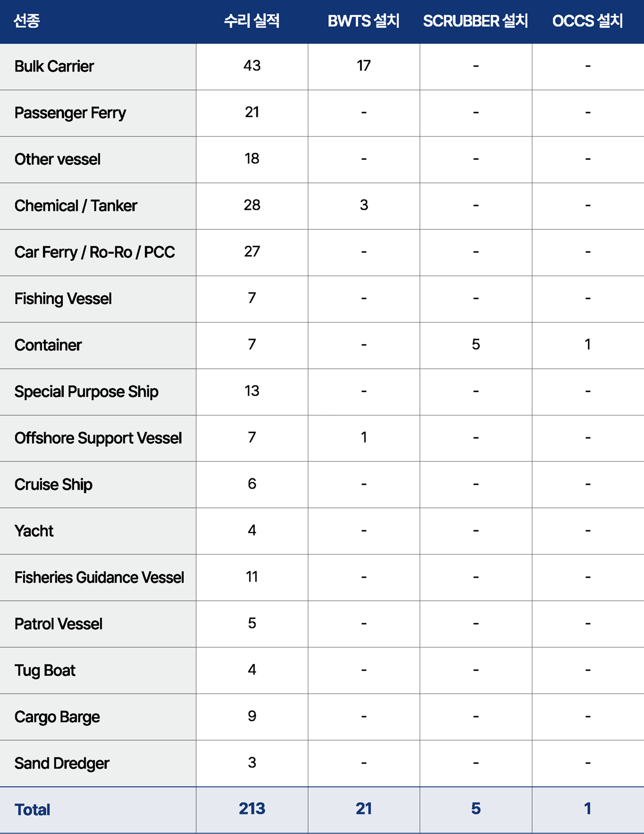
Task: Select the Offshore Support Vessel label
Action: 98,438
